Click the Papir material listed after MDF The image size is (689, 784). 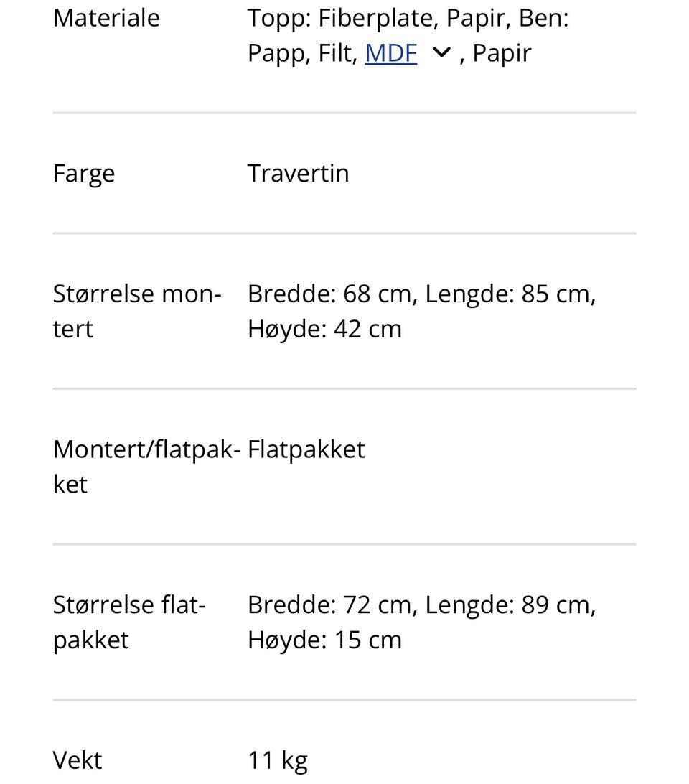click(x=502, y=52)
